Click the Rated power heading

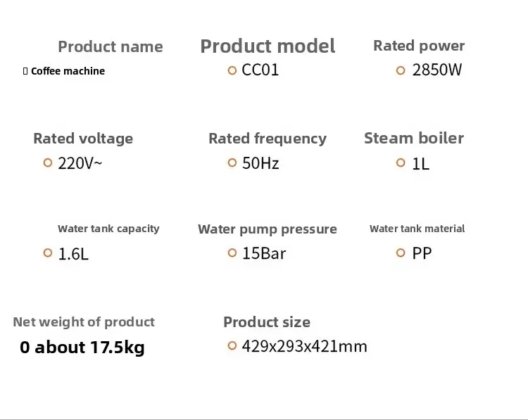tap(419, 46)
